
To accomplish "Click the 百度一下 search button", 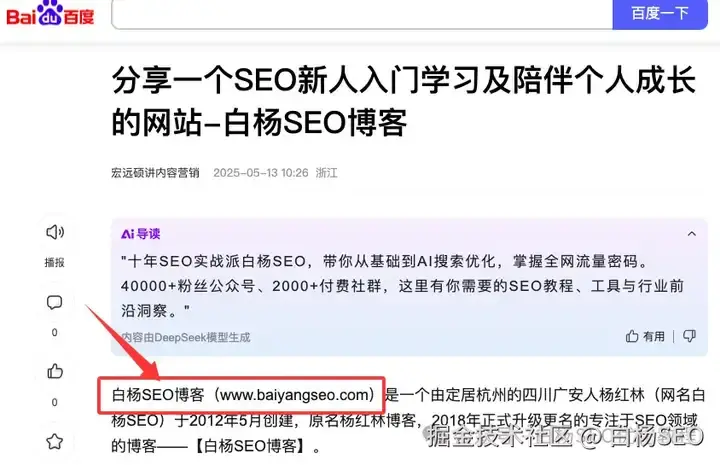I will (x=660, y=14).
